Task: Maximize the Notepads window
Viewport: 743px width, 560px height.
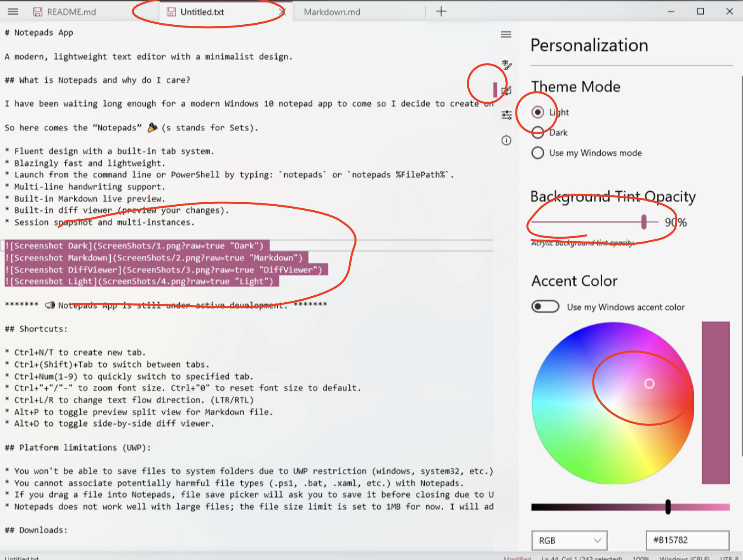Action: (x=700, y=12)
